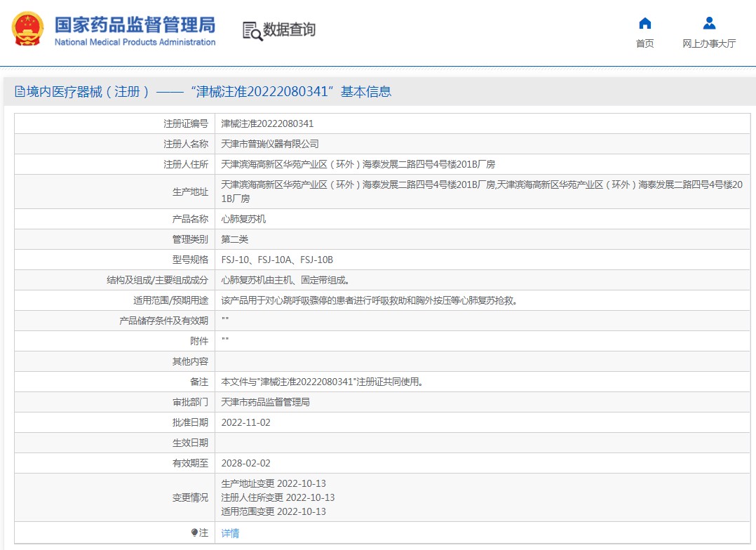Click the 批准日期 row label

(190, 422)
